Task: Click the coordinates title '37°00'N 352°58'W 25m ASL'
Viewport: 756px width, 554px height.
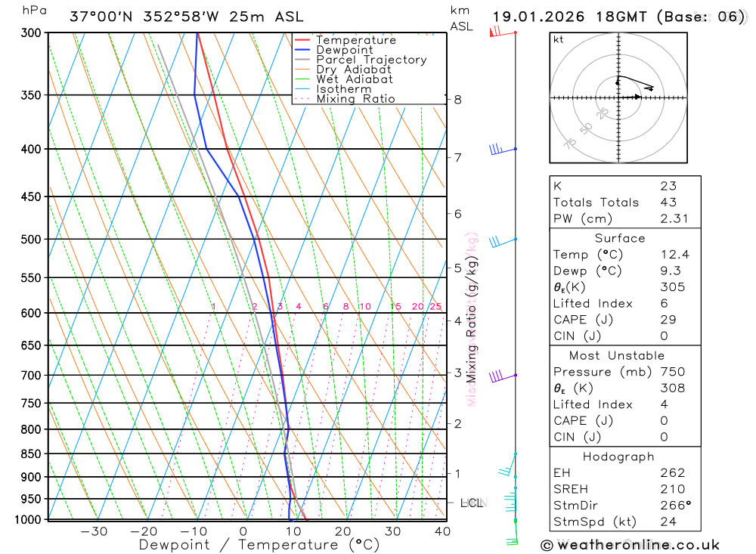Action: tap(187, 17)
